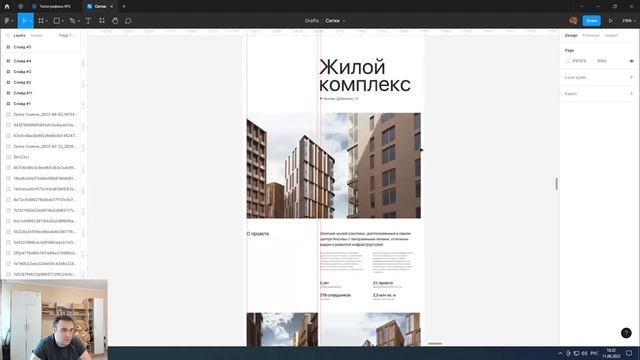The width and height of the screenshot is (640, 360).
Task: Open the Figma home tab icon
Action: 7,7
